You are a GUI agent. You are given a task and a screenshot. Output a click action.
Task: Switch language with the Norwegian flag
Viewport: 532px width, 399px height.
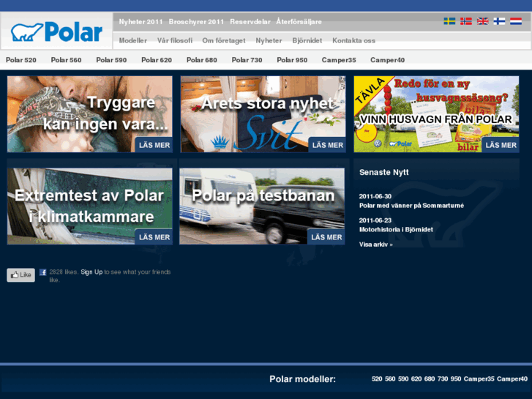[466, 21]
